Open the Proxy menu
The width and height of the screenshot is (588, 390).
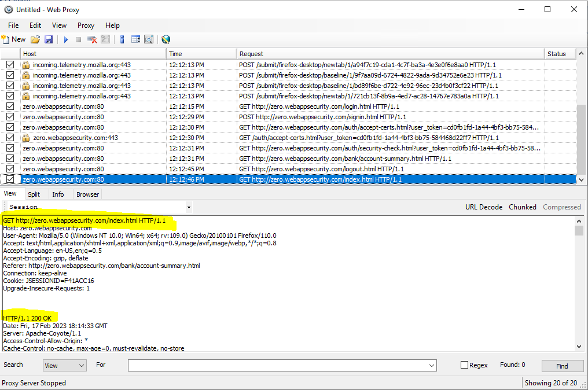(86, 25)
